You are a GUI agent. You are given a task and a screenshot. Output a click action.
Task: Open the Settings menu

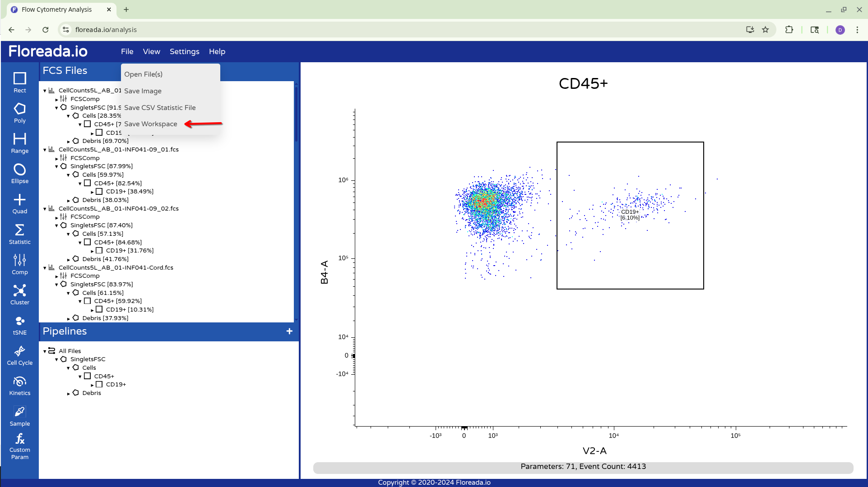coord(184,51)
